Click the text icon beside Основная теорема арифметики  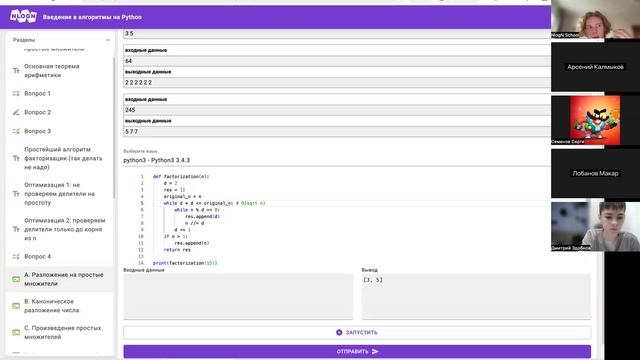click(16, 71)
